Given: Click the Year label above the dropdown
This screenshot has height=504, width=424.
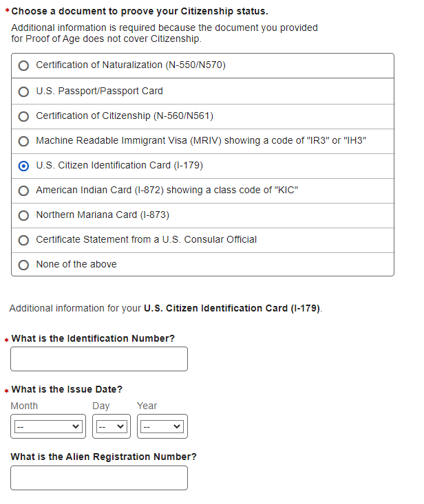Looking at the screenshot, I should pyautogui.click(x=147, y=406).
